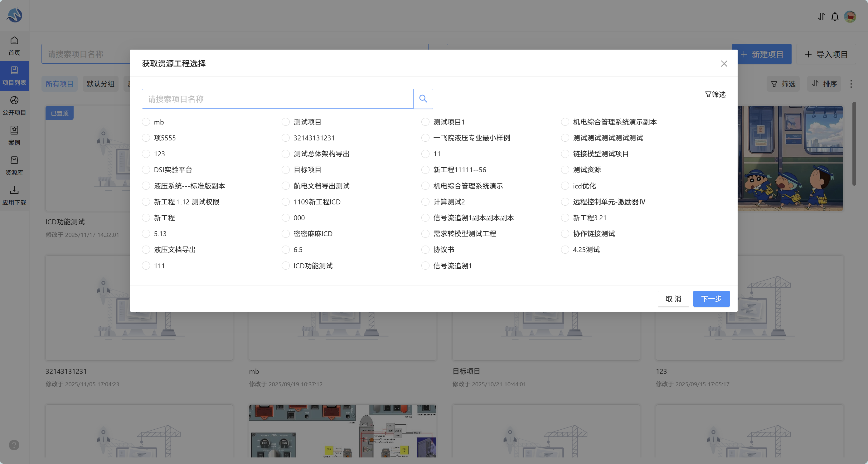Select the 液压文档导出 radio option

[x=146, y=250]
